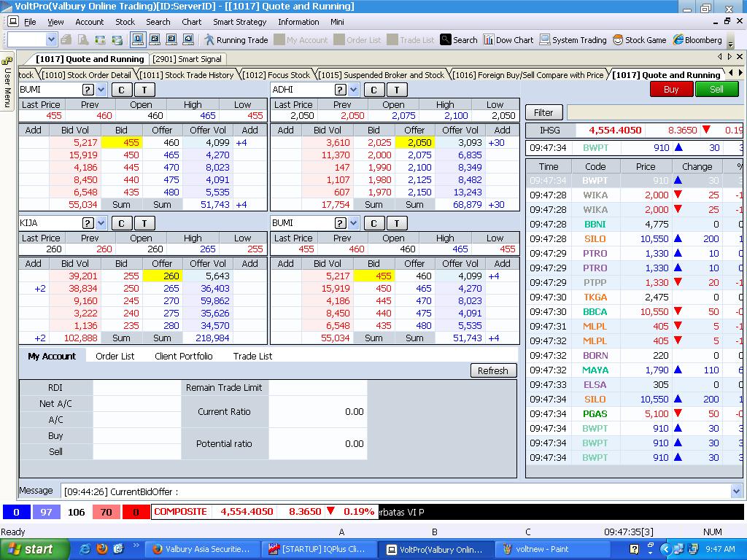Click the ADHI stock code input field
This screenshot has height=560, width=747.
(x=301, y=90)
